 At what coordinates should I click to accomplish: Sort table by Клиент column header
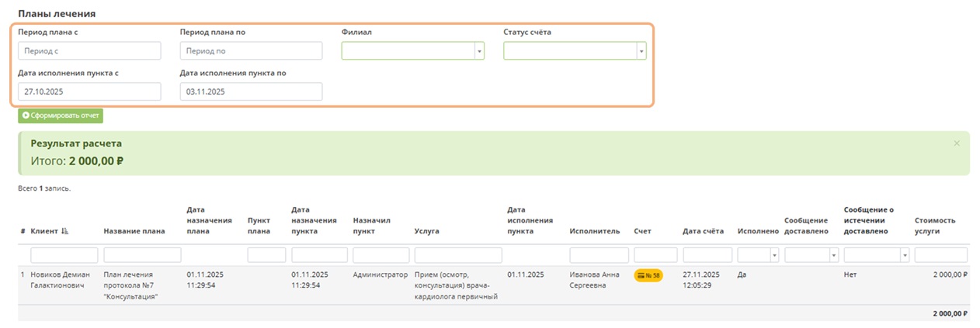pos(44,231)
